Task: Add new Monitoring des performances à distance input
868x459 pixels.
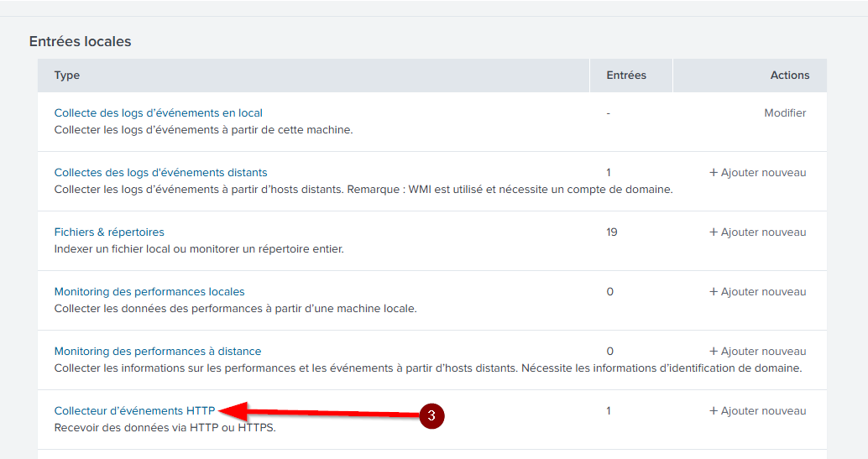Action: 757,351
